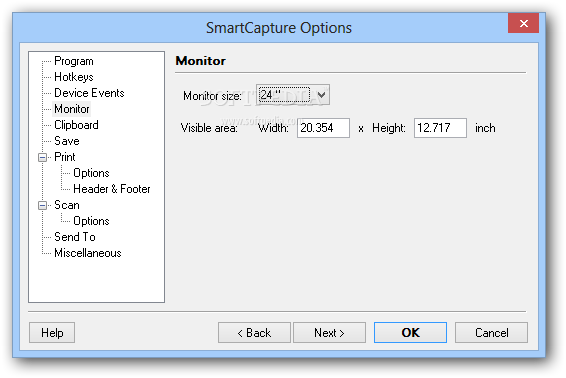
Task: Open Miscellaneous settings page
Action: pos(88,253)
